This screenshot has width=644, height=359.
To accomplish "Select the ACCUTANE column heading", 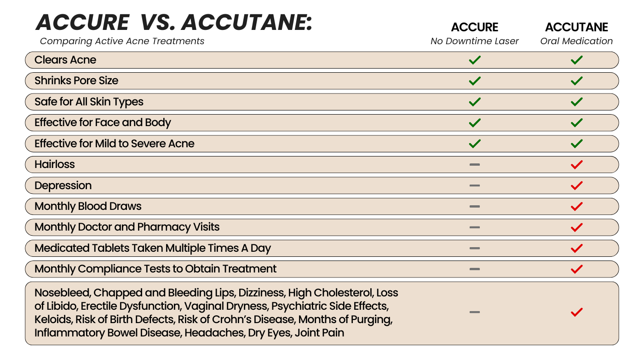I will click(x=576, y=27).
